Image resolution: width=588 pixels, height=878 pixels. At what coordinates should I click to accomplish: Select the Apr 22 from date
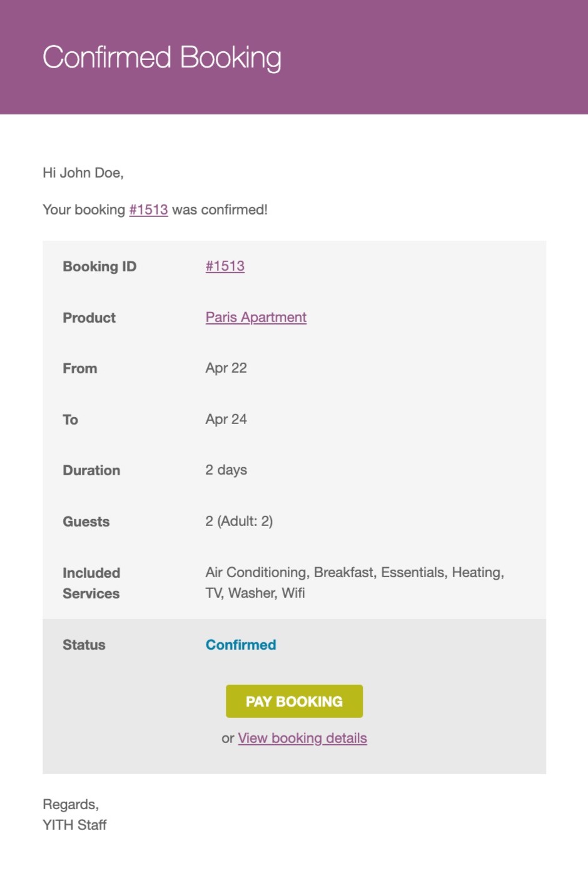[x=226, y=368]
